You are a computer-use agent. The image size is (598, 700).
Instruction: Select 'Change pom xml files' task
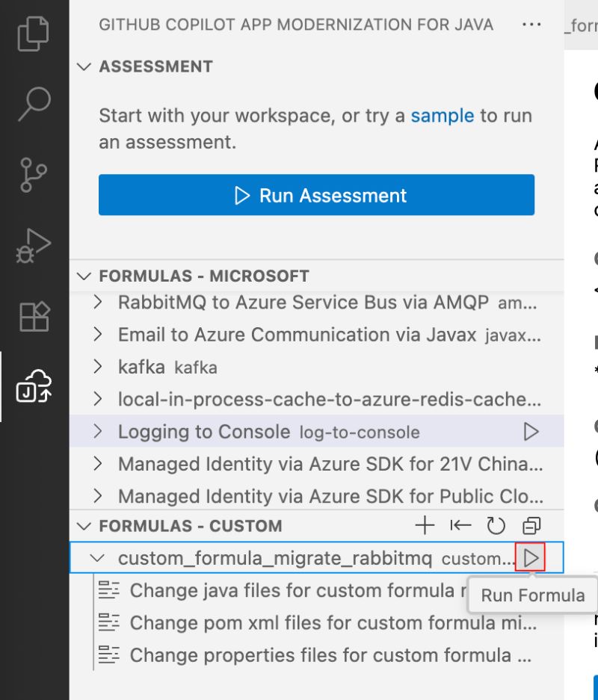point(318,623)
